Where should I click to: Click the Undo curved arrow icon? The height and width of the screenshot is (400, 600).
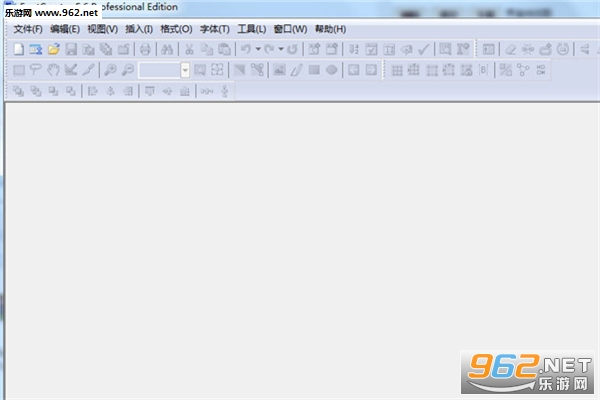click(246, 49)
